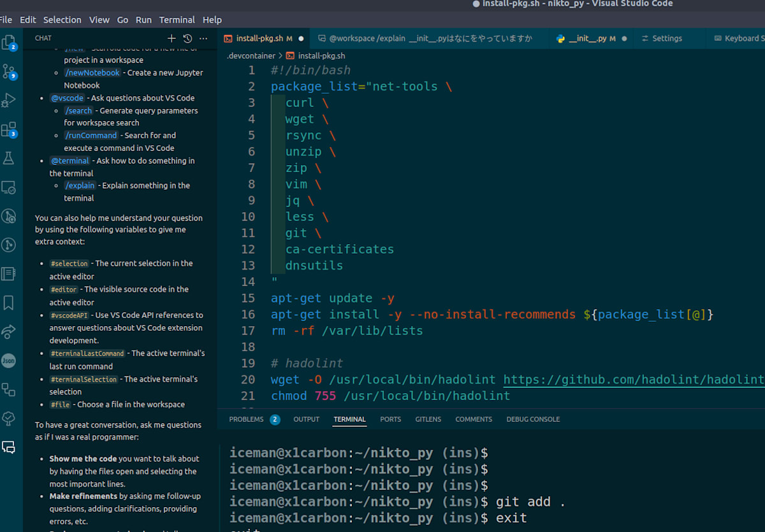Open the Selection menu
The width and height of the screenshot is (765, 532).
click(62, 20)
